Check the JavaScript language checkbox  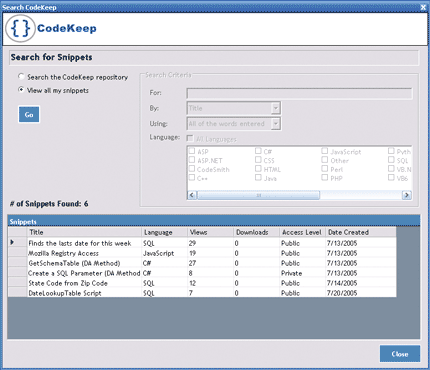[x=324, y=151]
